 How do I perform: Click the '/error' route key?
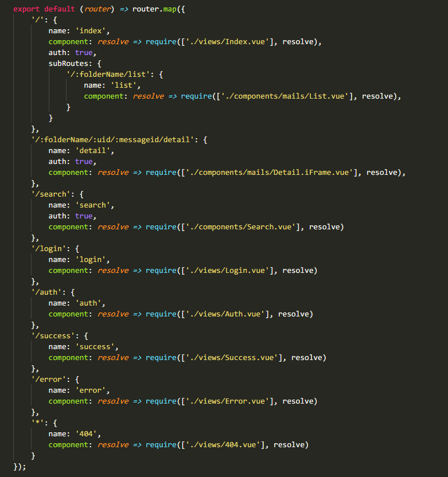tap(49, 380)
